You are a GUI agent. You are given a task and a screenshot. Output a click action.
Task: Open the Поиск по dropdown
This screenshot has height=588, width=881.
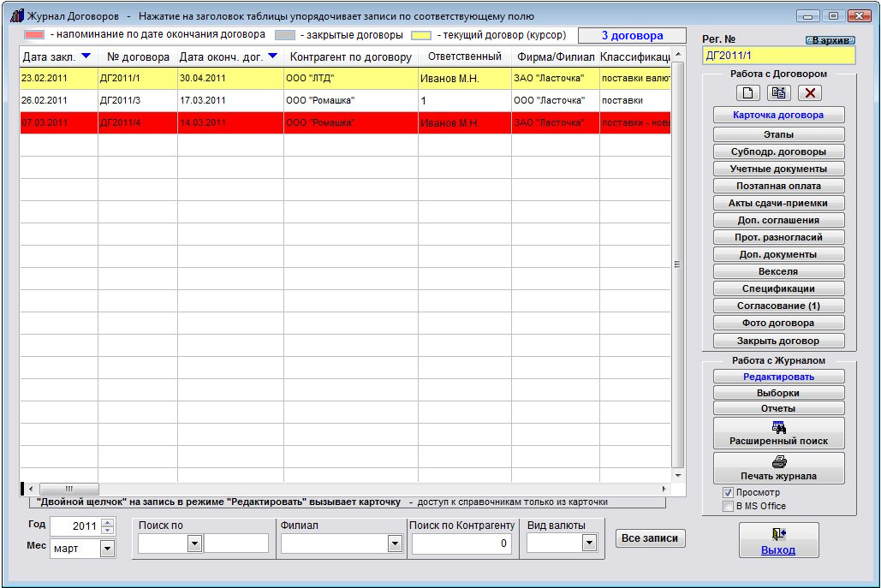pyautogui.click(x=194, y=543)
